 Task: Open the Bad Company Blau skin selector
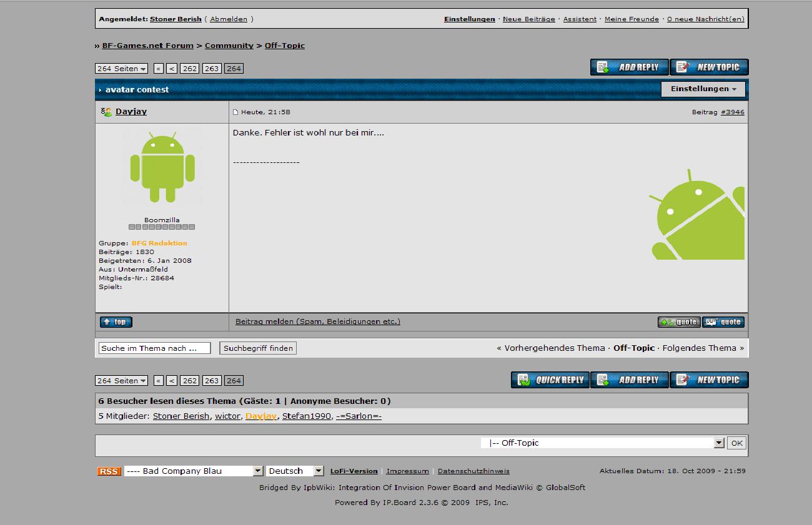[194, 471]
